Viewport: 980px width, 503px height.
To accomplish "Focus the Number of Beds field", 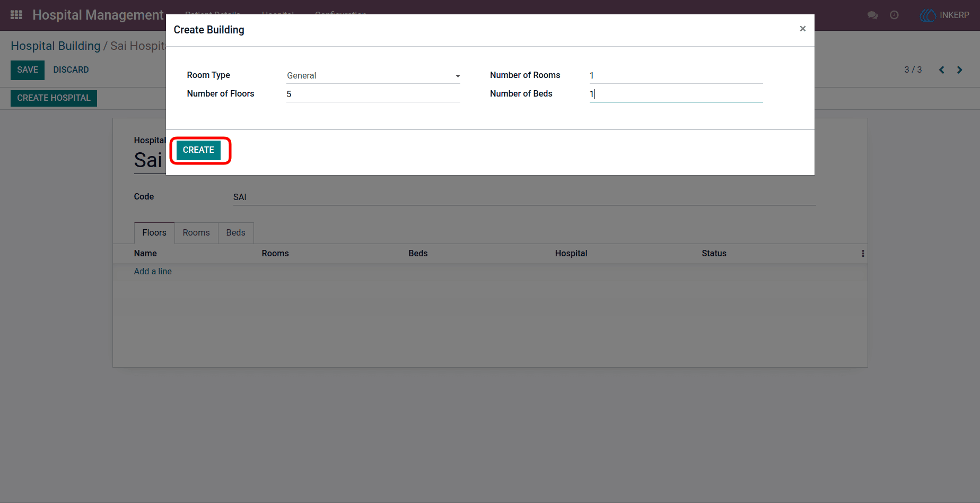I will [676, 94].
